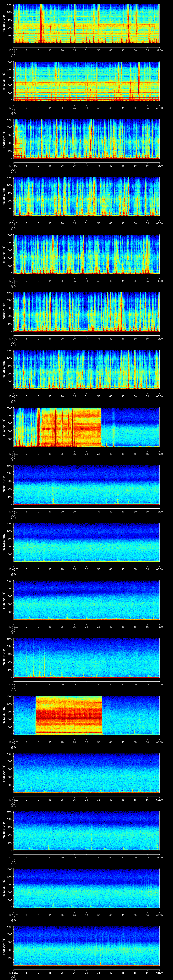
Task: Open the 17:40 spectrogram panel
Action: pyautogui.click(x=86, y=254)
